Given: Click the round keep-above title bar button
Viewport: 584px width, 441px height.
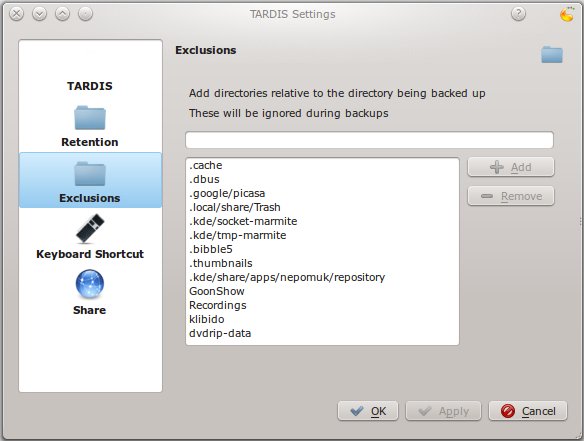Looking at the screenshot, I should pyautogui.click(x=85, y=14).
